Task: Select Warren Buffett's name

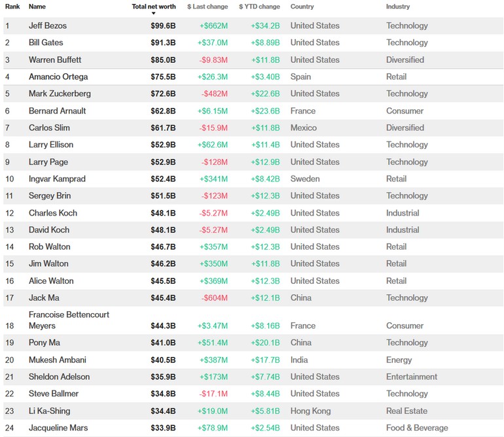Action: pyautogui.click(x=56, y=60)
